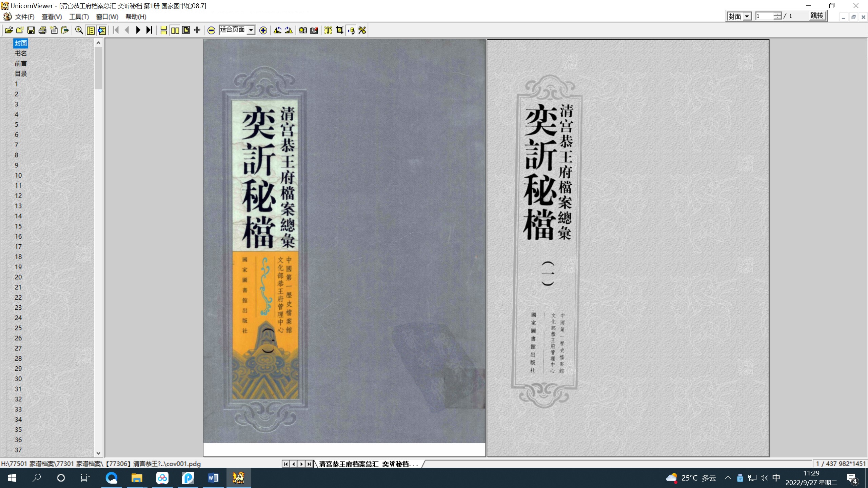
Task: Zoom out with the minus circle icon
Action: (211, 30)
